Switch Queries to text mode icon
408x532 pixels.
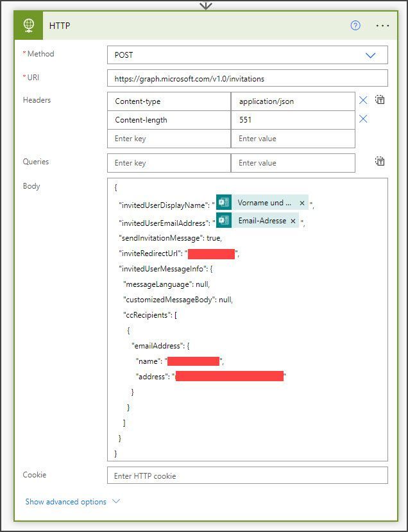click(x=380, y=161)
